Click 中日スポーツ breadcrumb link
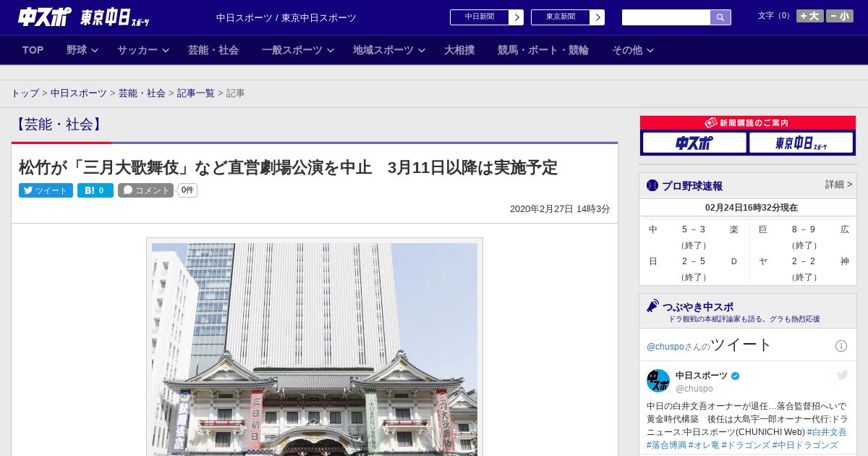Viewport: 868px width, 456px height. [79, 93]
